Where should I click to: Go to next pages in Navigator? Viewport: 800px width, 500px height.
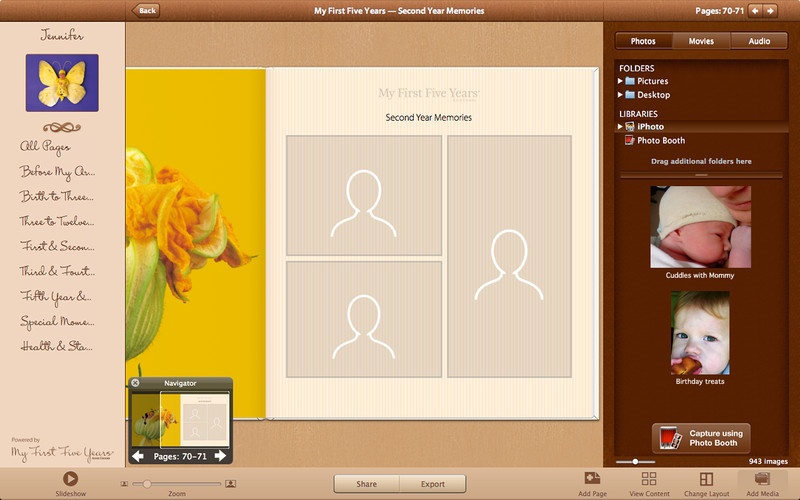point(221,456)
